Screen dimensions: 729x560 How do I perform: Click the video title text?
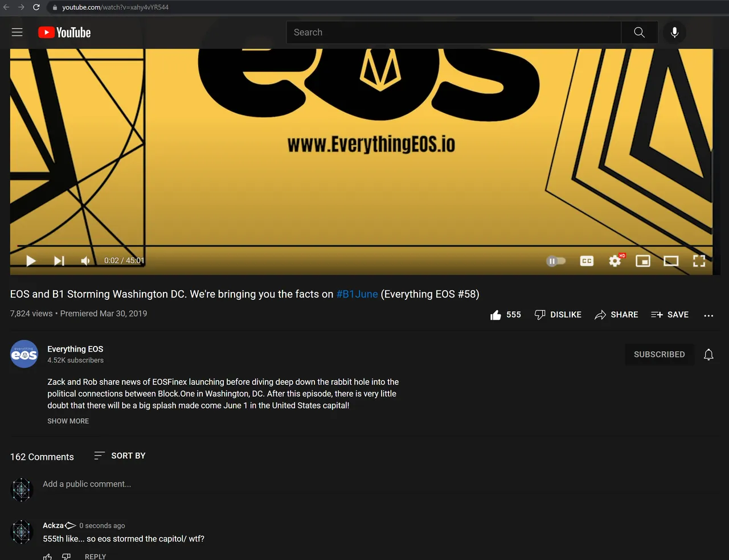(x=245, y=294)
